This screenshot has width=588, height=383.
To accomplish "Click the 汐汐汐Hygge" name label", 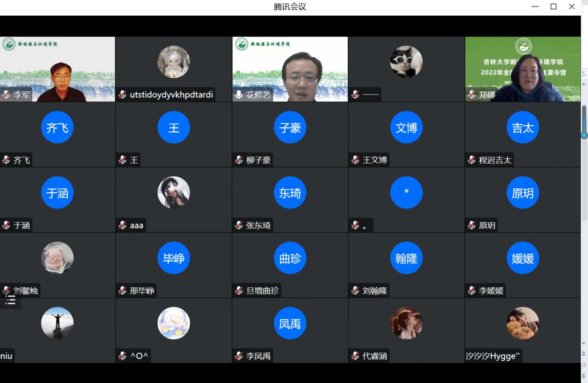I will click(492, 356).
